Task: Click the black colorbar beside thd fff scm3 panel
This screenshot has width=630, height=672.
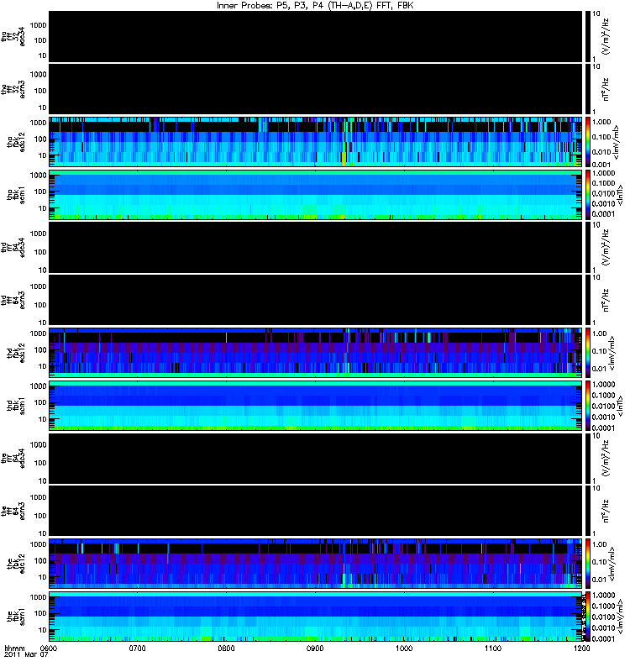Action: 588,300
